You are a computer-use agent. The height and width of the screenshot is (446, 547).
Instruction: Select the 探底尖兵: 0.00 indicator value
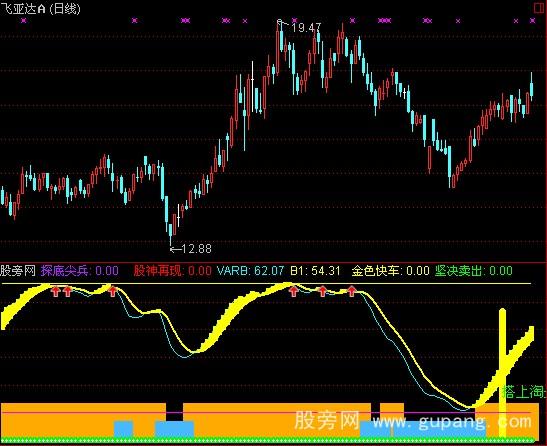click(80, 271)
